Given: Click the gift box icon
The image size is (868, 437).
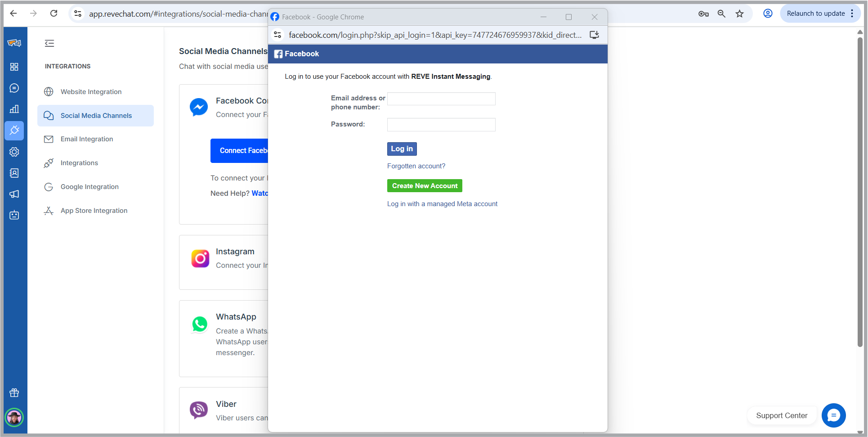Looking at the screenshot, I should click(x=14, y=393).
